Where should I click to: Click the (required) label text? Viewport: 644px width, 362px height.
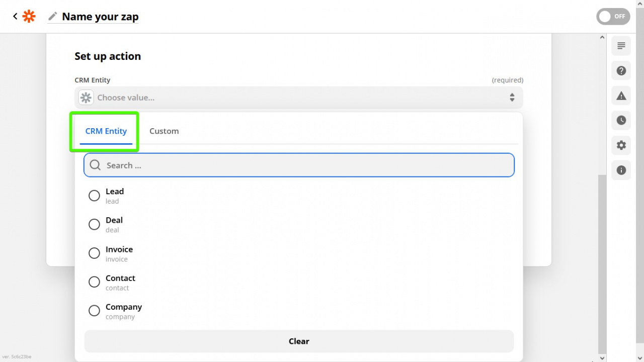coord(508,80)
